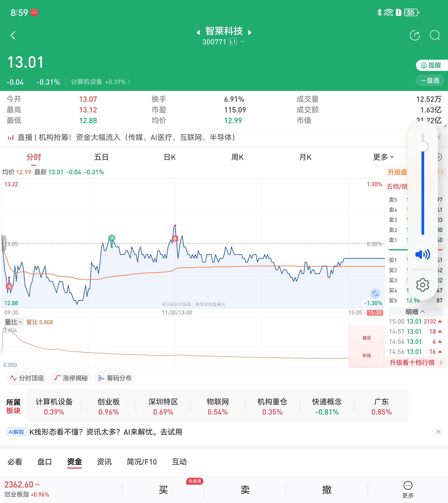Mute sound with the speaker icon
The width and height of the screenshot is (448, 503).
[x=423, y=254]
